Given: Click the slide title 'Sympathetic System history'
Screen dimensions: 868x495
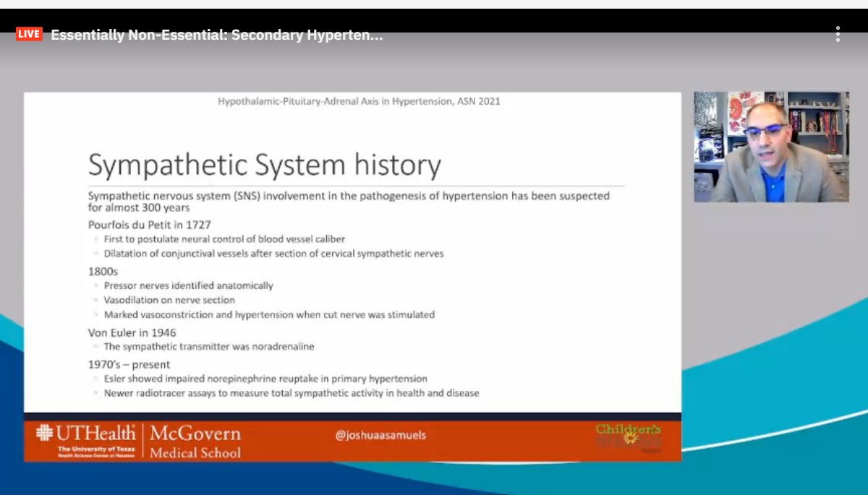Looking at the screenshot, I should 264,165.
